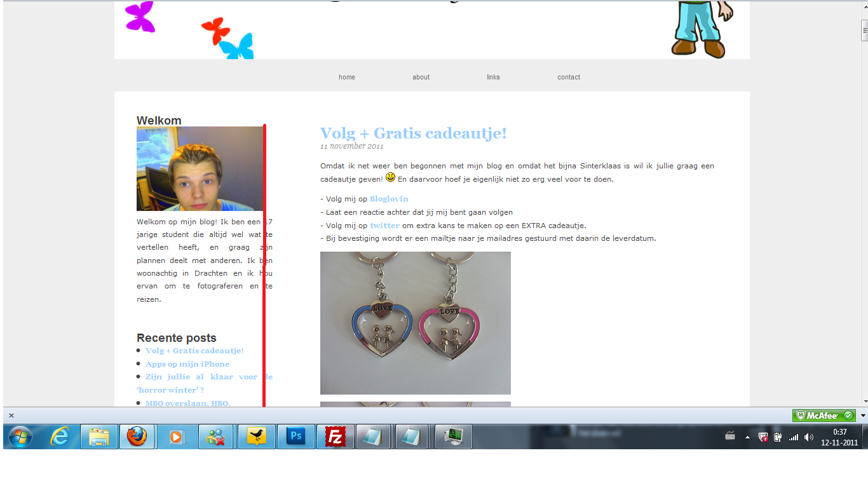Viewport: 868px width, 488px height.
Task: Click the twitter link in the post
Action: pyautogui.click(x=384, y=226)
